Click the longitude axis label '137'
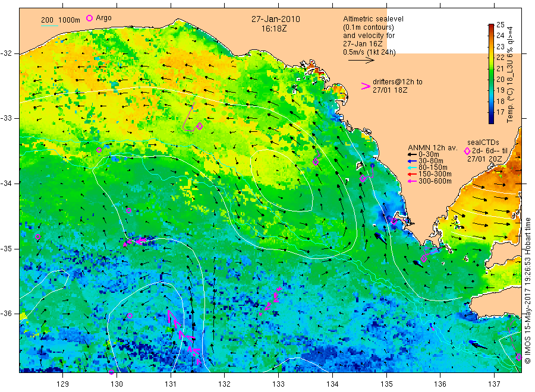535x392 pixels. pyautogui.click(x=494, y=384)
